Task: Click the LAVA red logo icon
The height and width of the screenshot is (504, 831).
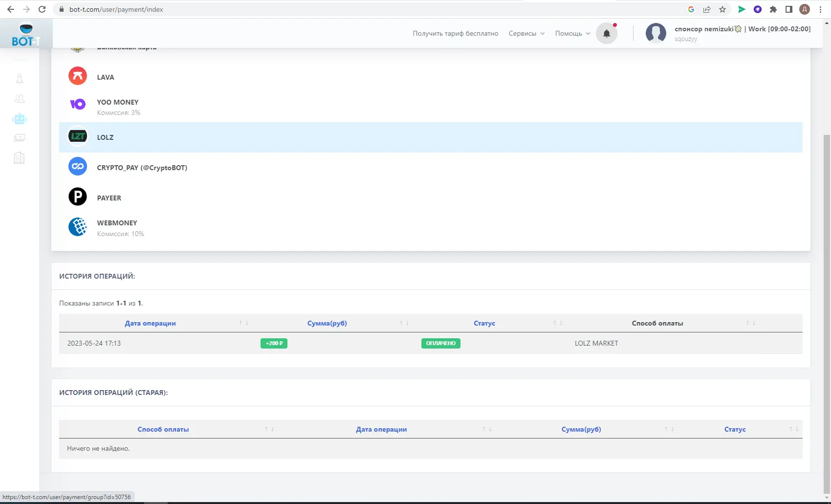Action: click(x=78, y=76)
